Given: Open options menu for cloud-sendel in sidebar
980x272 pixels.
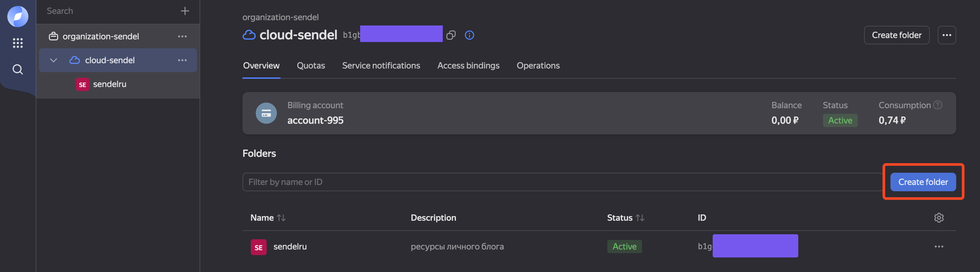Looking at the screenshot, I should (182, 60).
